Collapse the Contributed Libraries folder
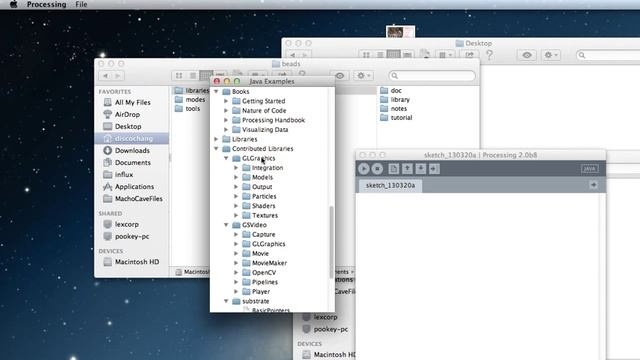Viewport: 640px width, 360px height. pyautogui.click(x=216, y=149)
